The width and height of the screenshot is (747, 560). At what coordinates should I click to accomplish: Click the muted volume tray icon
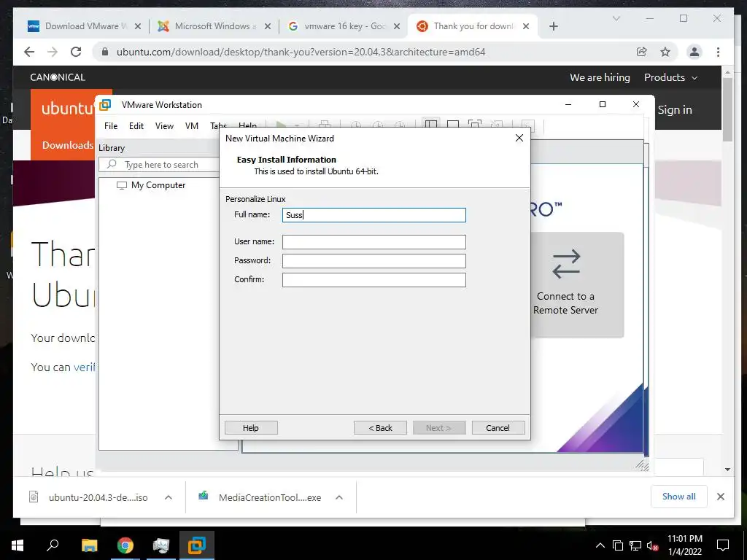pyautogui.click(x=653, y=545)
